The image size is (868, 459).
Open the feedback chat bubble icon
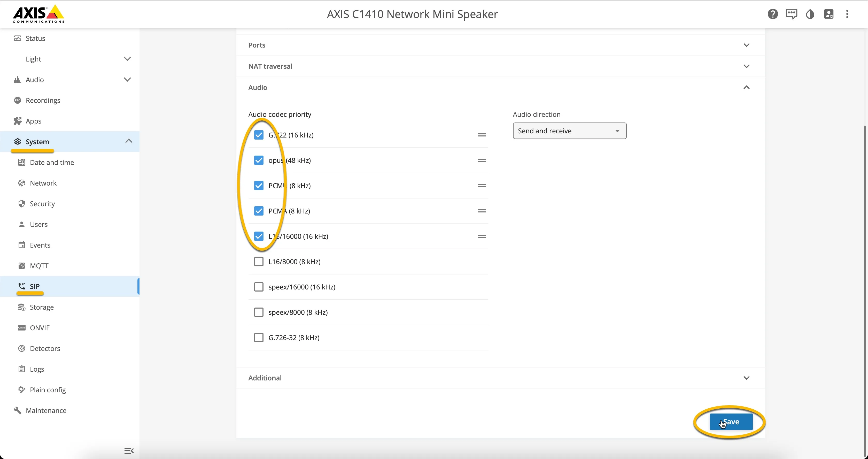coord(792,14)
